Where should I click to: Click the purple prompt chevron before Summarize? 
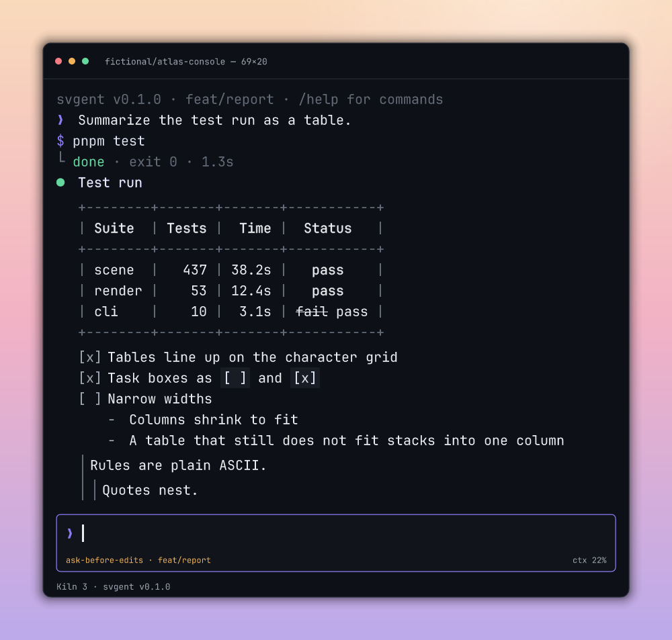[x=60, y=120]
